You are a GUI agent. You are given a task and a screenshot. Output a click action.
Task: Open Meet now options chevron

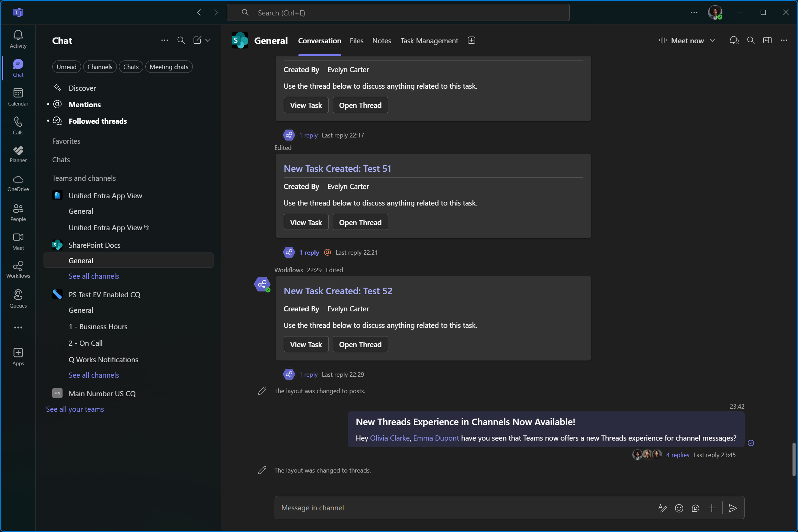tap(713, 41)
